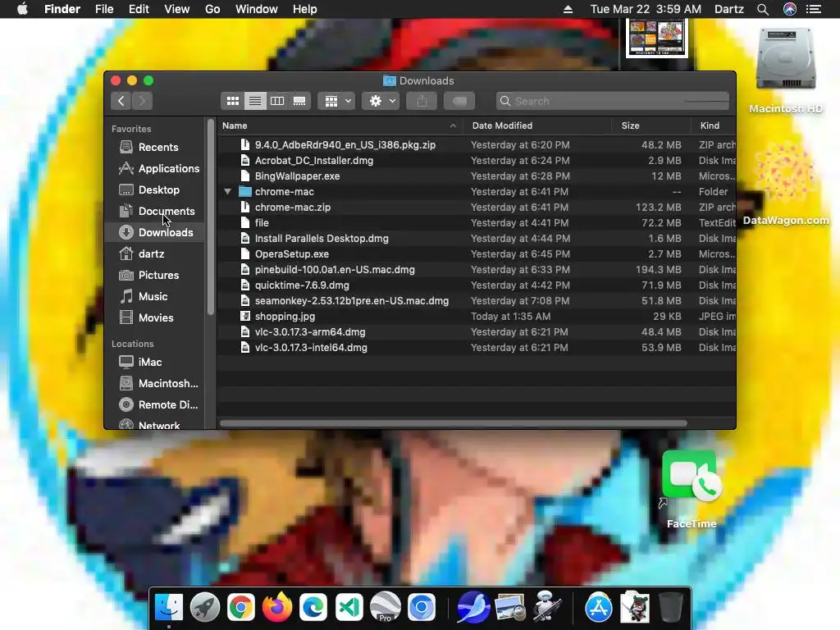This screenshot has width=840, height=630.
Task: Select OperaSetup.exe in the list
Action: [x=477, y=254]
